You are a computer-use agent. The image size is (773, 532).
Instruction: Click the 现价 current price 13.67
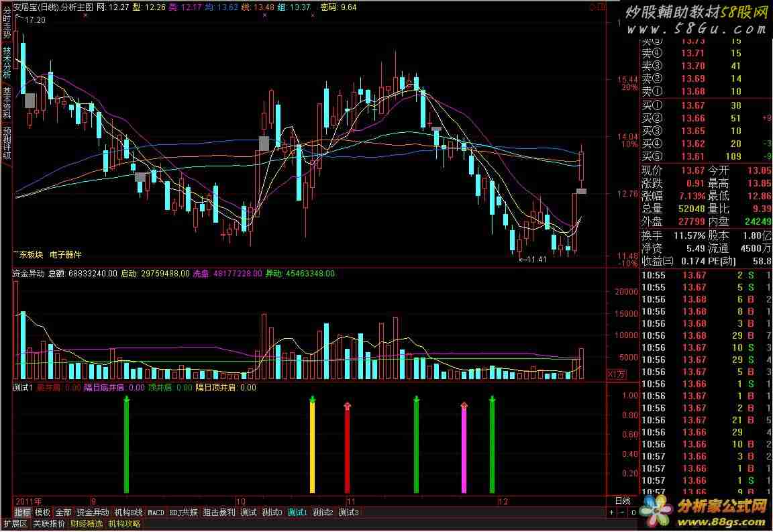point(692,170)
